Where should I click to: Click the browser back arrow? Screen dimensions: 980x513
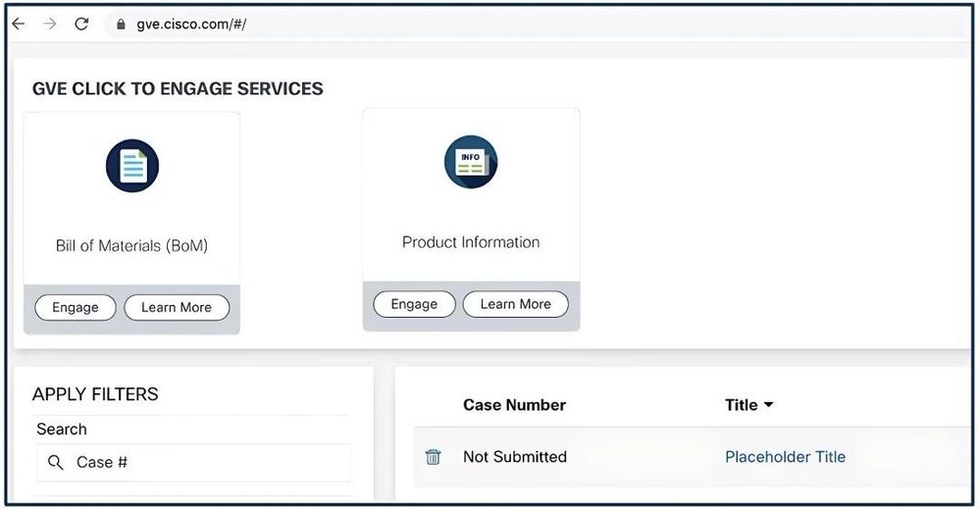pyautogui.click(x=19, y=25)
